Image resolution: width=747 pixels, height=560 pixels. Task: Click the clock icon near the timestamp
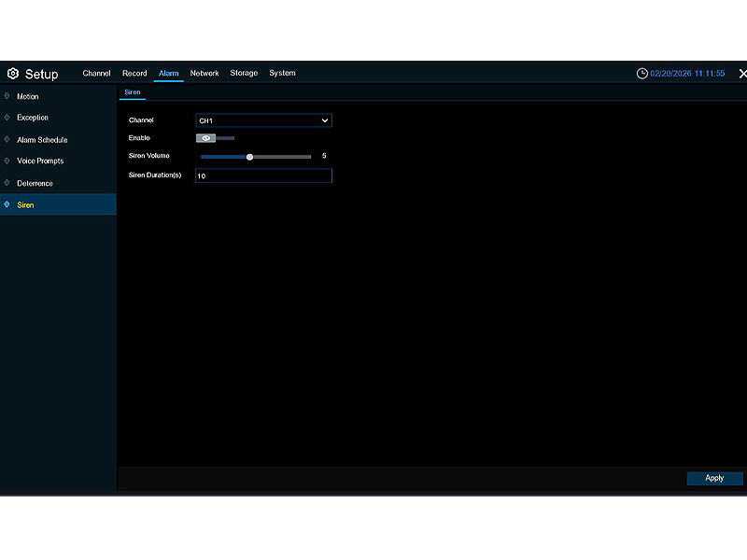tap(642, 73)
